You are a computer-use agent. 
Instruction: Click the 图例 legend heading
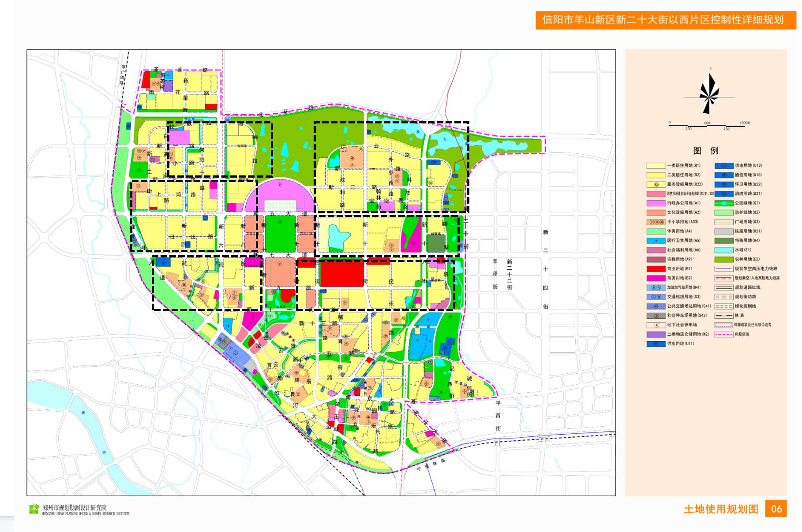(x=706, y=150)
